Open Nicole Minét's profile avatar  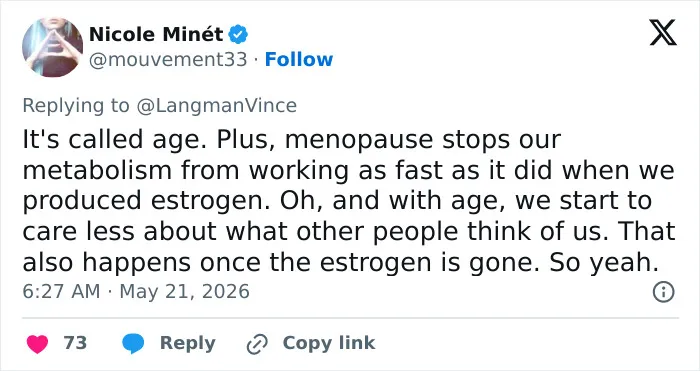click(x=53, y=47)
